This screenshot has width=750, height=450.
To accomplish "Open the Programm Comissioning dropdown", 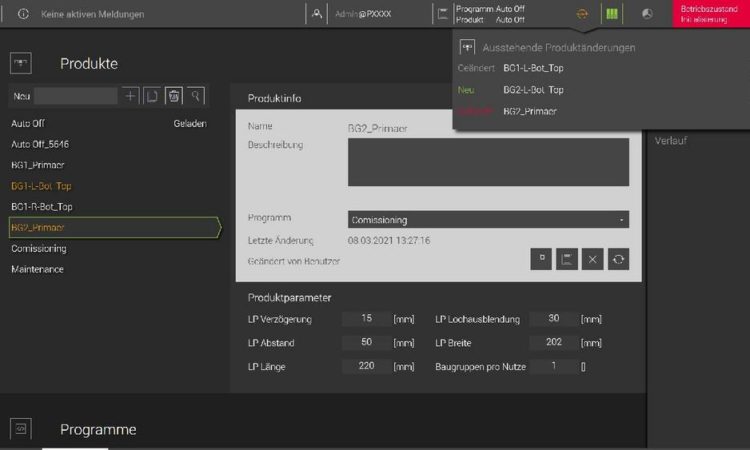I will pyautogui.click(x=488, y=220).
